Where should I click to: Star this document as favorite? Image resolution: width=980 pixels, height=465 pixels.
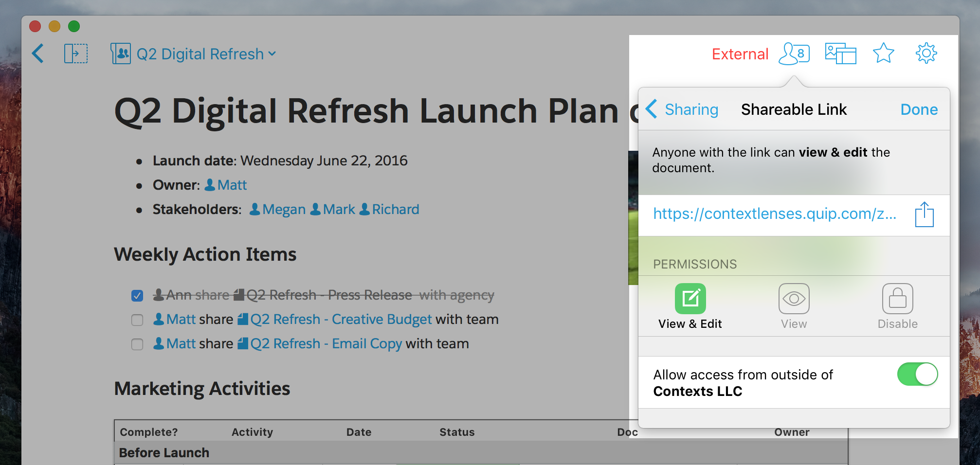click(x=883, y=54)
